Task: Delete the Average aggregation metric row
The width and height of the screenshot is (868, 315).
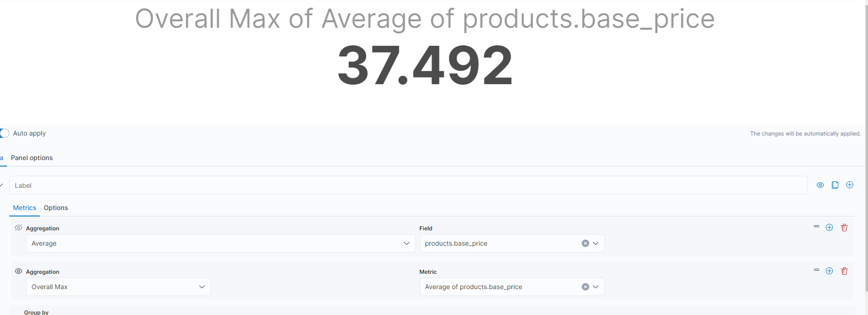Action: [844, 228]
